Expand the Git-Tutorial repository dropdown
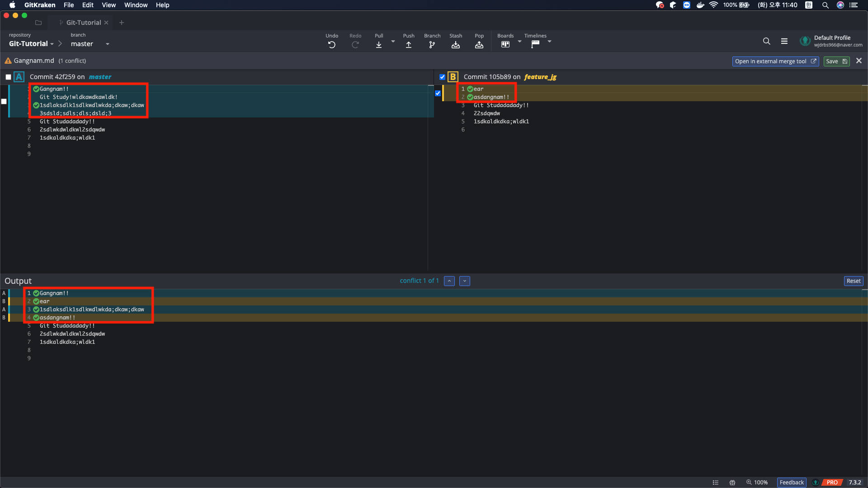 (x=52, y=44)
